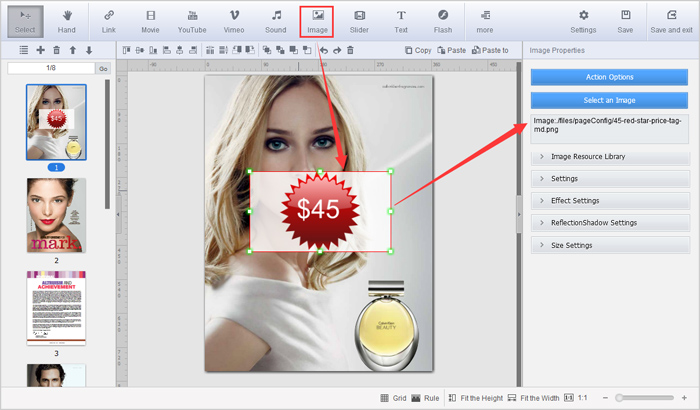Expand Image Resource Library section

coord(610,157)
